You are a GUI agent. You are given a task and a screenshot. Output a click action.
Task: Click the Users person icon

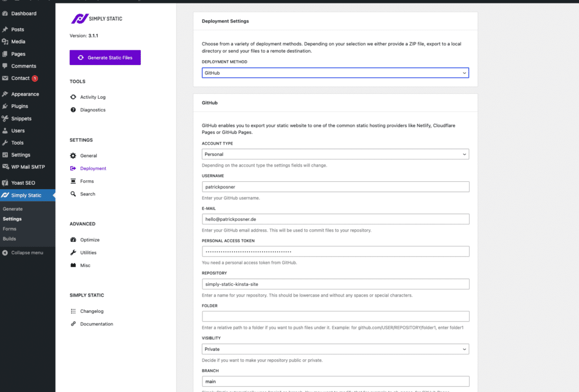point(5,130)
